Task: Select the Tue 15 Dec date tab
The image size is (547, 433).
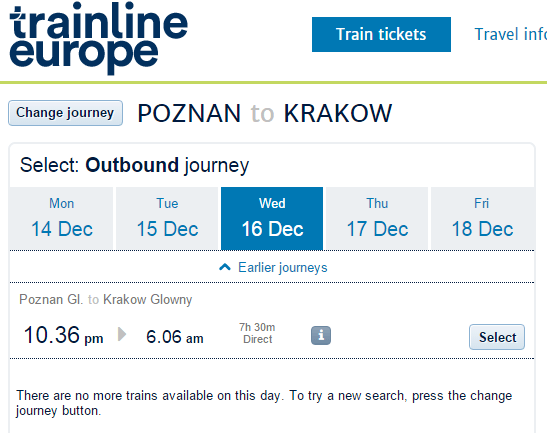Action: (x=167, y=218)
